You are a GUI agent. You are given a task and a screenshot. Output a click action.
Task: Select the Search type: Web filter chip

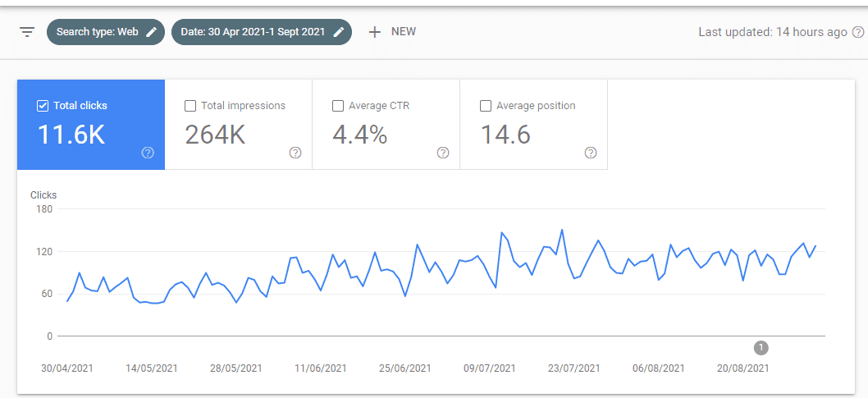(x=106, y=32)
